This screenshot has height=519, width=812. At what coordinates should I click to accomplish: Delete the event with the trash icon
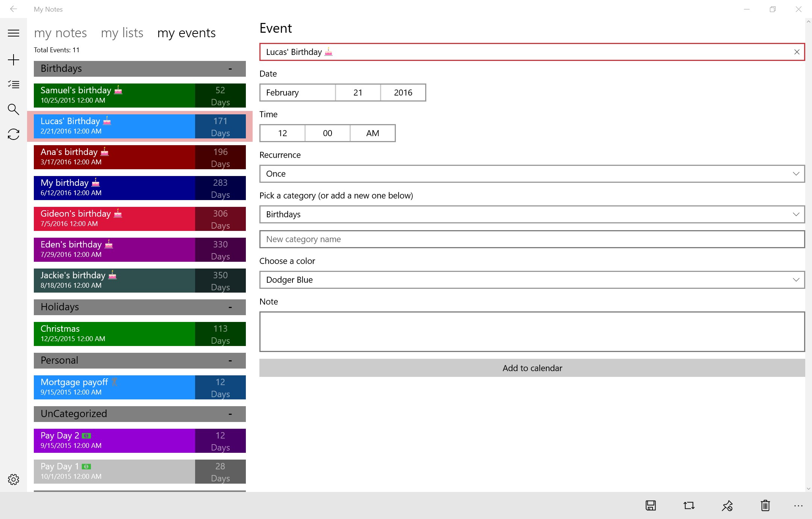765,505
